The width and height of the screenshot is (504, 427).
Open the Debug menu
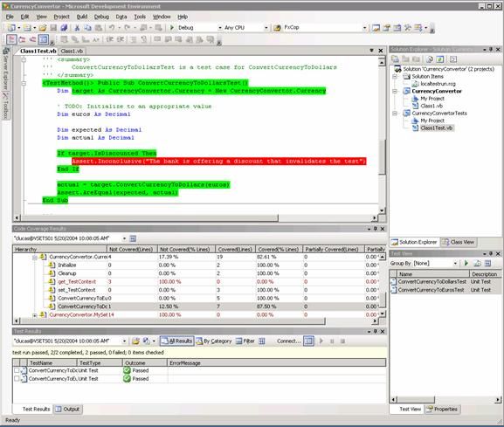click(101, 17)
